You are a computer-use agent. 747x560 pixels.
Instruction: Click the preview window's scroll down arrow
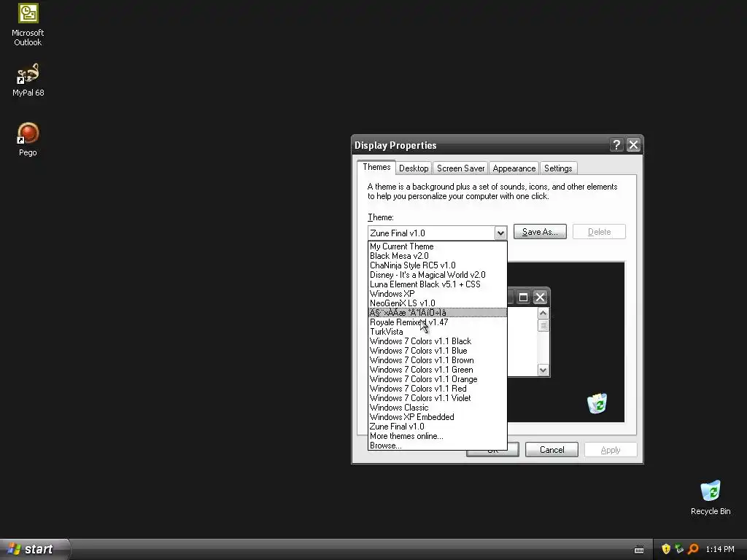[543, 370]
